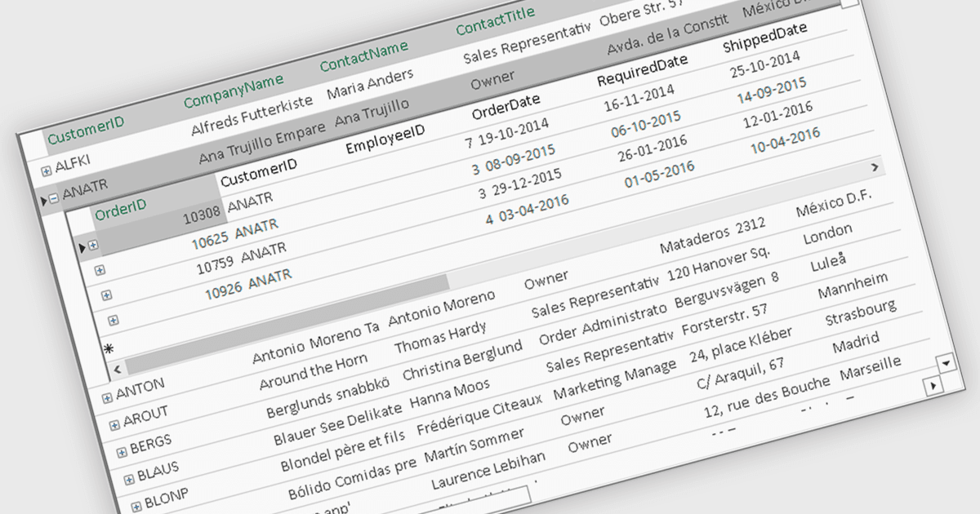This screenshot has height=514, width=980.
Task: Expand order 10759 row
Action: [106, 295]
